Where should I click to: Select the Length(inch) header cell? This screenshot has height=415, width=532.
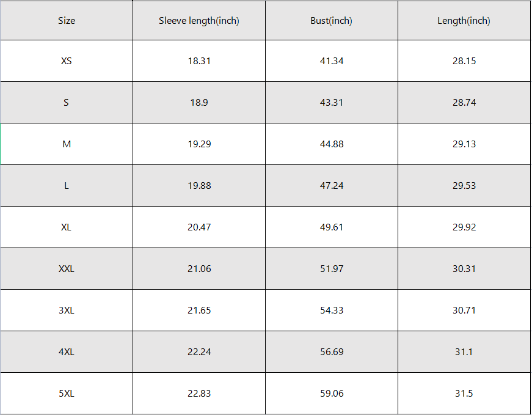[x=464, y=20]
